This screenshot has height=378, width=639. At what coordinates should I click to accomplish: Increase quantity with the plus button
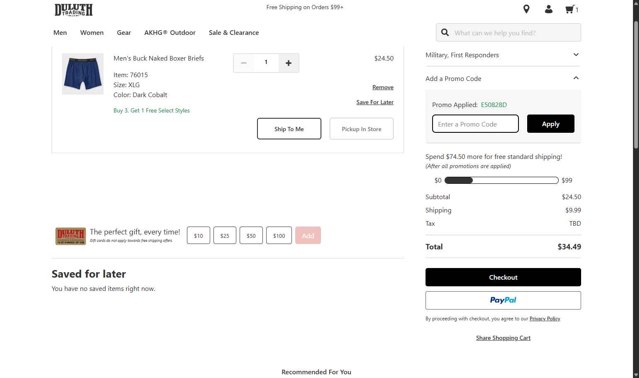click(x=289, y=63)
